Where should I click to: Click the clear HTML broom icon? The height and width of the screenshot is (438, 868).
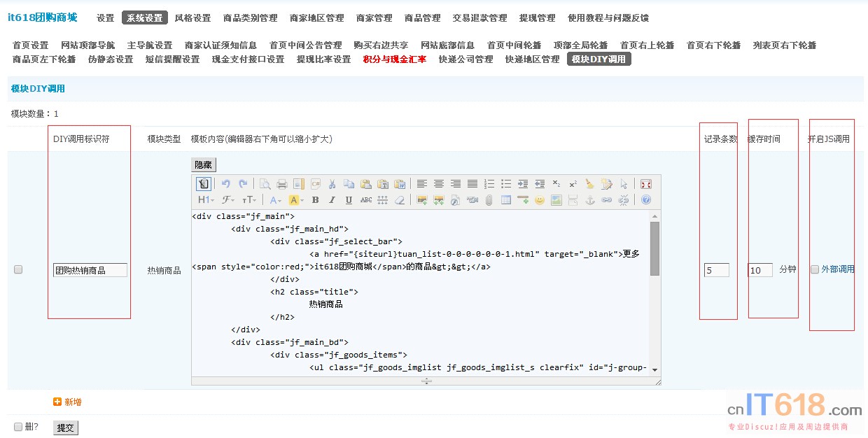point(590,184)
